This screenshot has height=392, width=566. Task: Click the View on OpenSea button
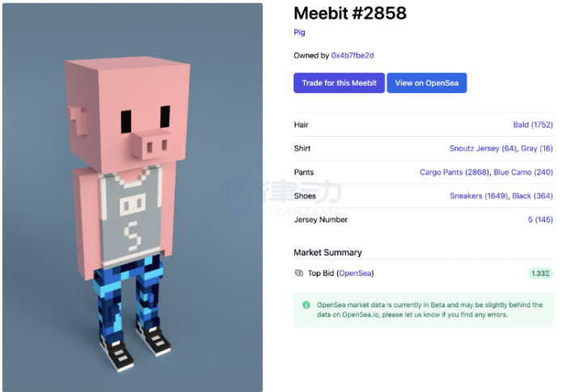pyautogui.click(x=427, y=83)
